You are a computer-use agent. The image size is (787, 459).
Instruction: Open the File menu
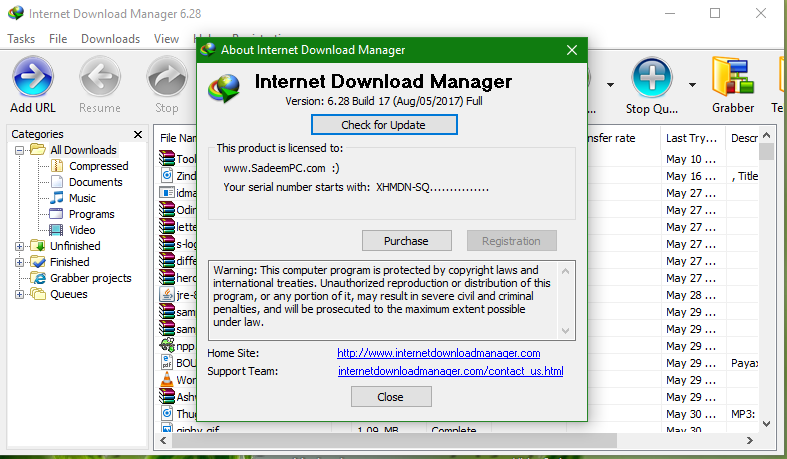[x=58, y=39]
